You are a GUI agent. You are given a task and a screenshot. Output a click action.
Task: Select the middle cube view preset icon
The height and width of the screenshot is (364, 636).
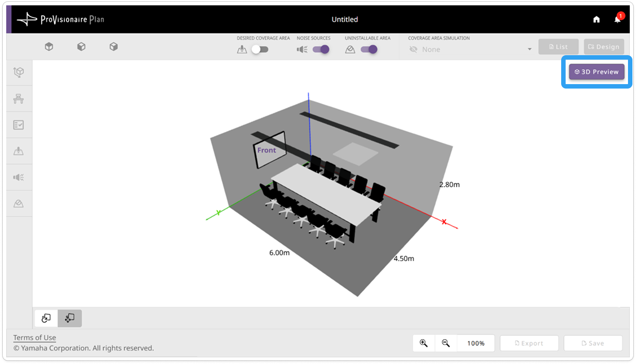pos(81,46)
